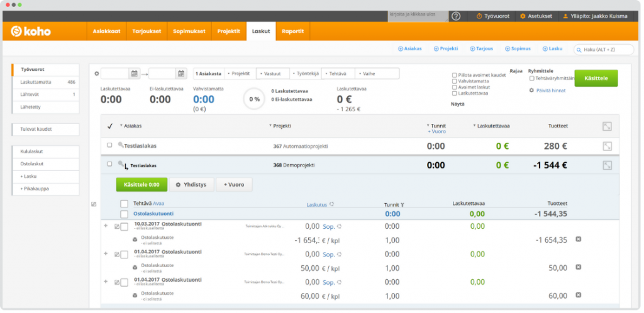Click the check-all tick in table header
Viewport: 644px width, 313px height.
(109, 126)
